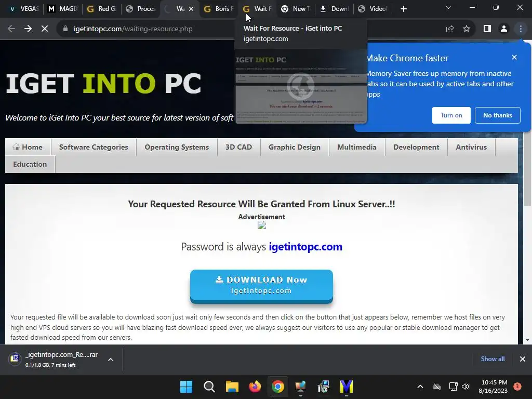Click the volume speaker tray icon
This screenshot has width=532, height=399.
tap(465, 387)
